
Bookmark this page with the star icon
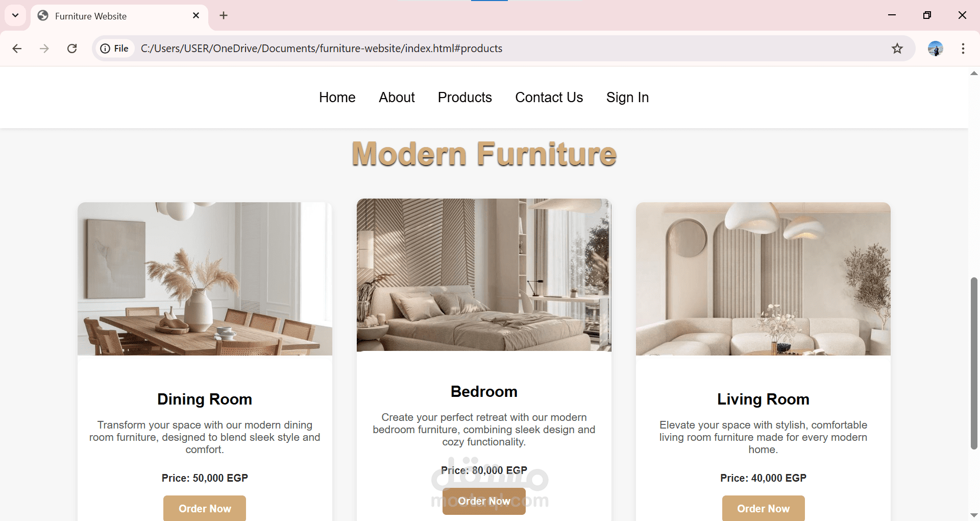click(x=897, y=49)
